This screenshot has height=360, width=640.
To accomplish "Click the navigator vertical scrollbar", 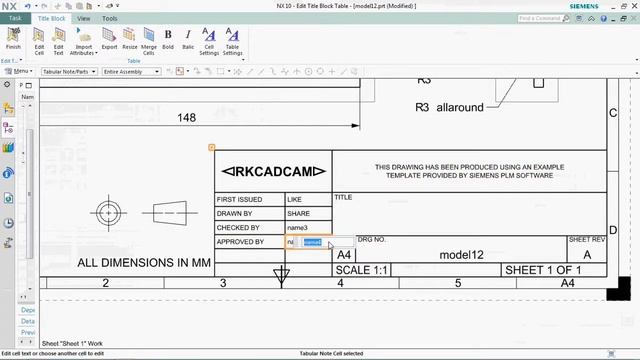I will [29, 194].
